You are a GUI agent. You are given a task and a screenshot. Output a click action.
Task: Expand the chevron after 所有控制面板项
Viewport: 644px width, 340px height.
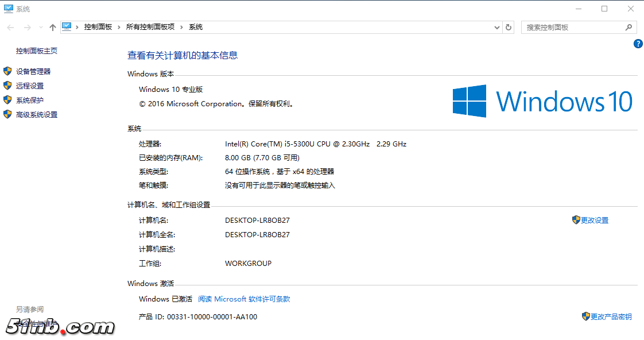tap(181, 27)
